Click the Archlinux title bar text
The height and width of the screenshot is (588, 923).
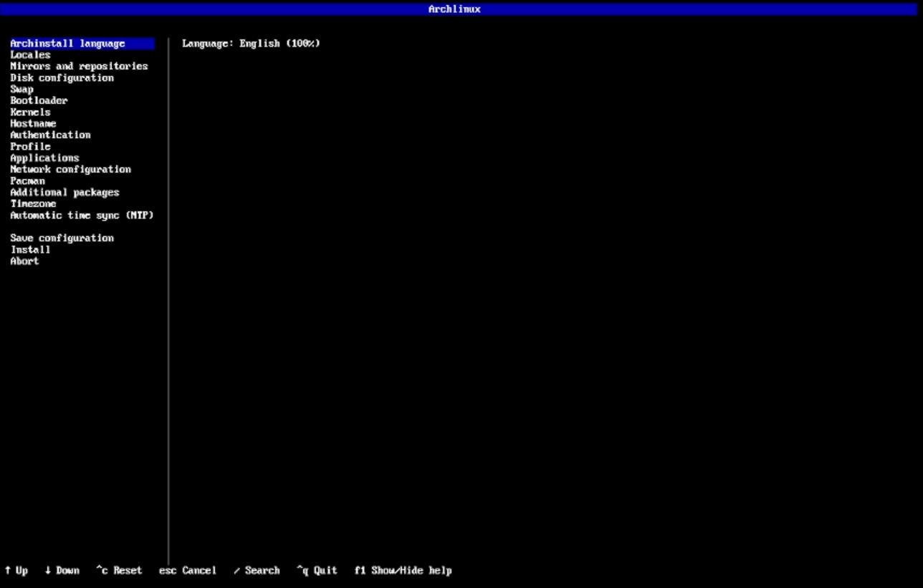[x=454, y=9]
